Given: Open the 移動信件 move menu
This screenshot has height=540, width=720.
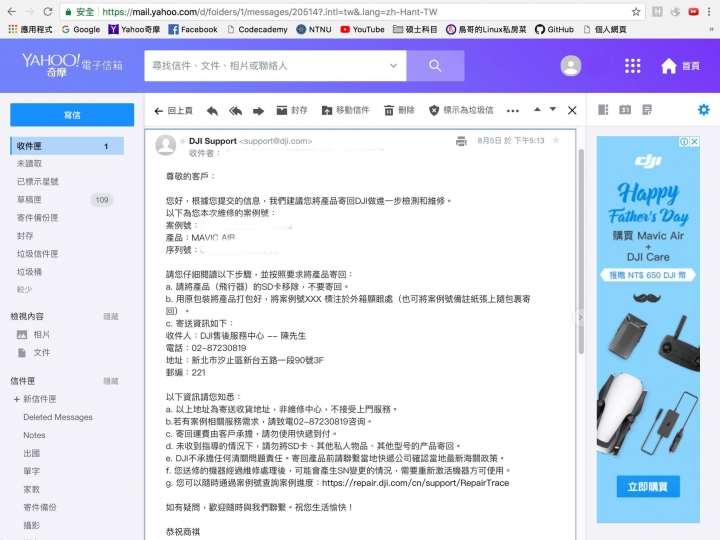Looking at the screenshot, I should [346, 110].
